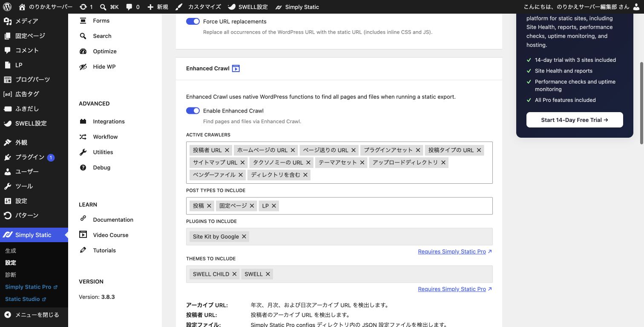Screen dimensions: 644x327
Task: Remove the ディレクトリを含む tag
Action: tap(305, 175)
